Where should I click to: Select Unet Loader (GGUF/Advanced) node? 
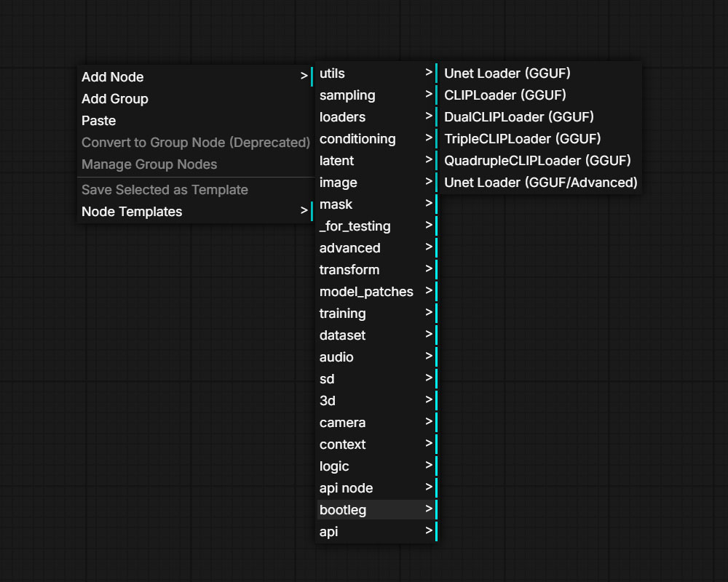tap(540, 183)
